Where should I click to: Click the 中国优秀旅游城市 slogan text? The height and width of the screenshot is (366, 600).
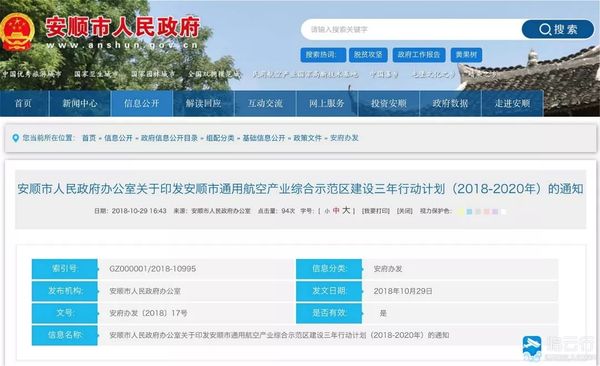click(x=32, y=74)
